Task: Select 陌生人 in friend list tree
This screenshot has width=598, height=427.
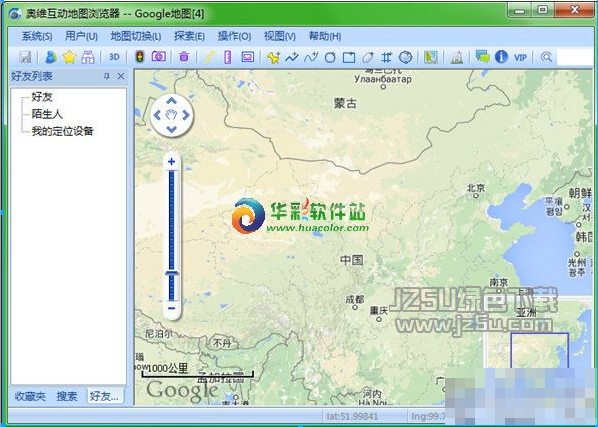Action: (x=47, y=114)
